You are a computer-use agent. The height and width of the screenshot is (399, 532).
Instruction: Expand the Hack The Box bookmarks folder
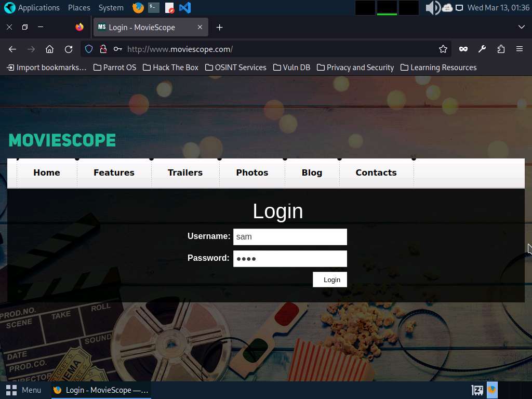pyautogui.click(x=170, y=68)
